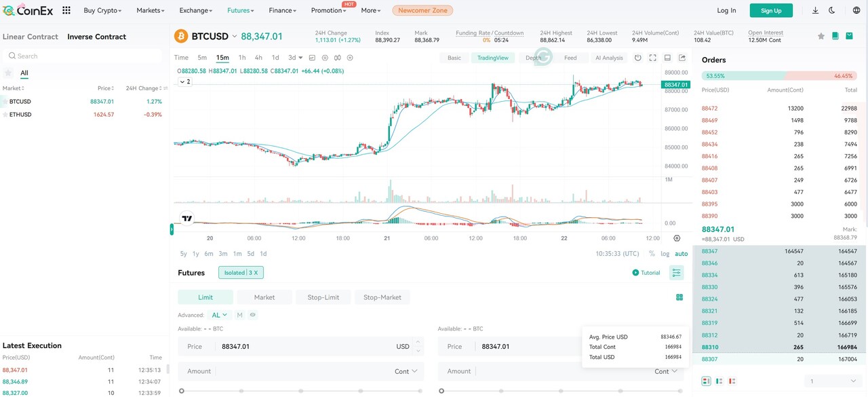Open the chart share icon
Image resolution: width=868 pixels, height=397 pixels.
(682, 58)
